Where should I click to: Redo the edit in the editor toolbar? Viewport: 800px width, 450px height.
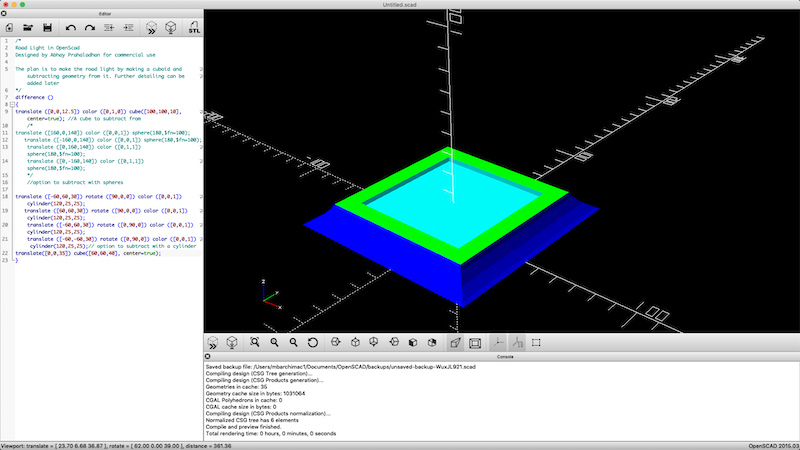pyautogui.click(x=90, y=28)
